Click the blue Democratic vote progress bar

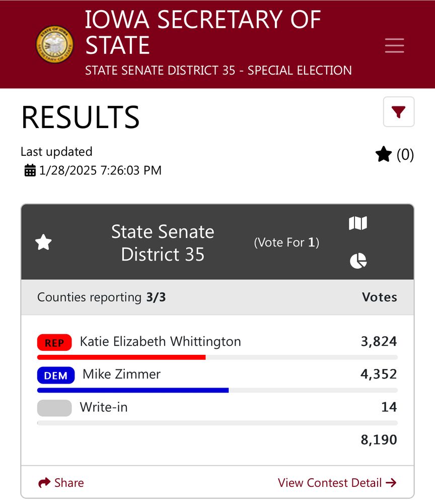click(x=133, y=390)
